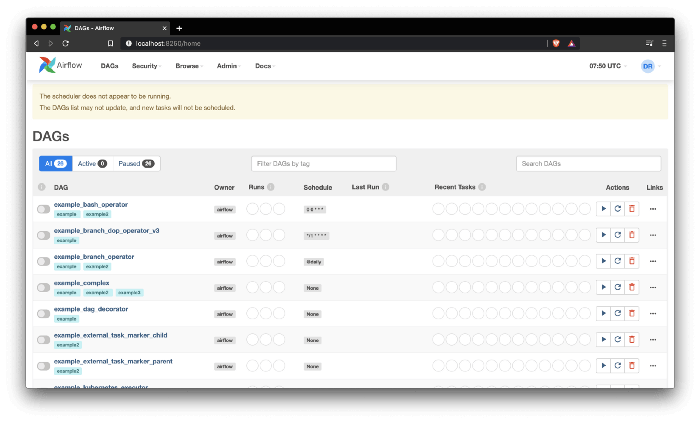Viewport: 700px width, 422px height.
Task: Open the Docs dropdown menu
Action: coord(265,66)
